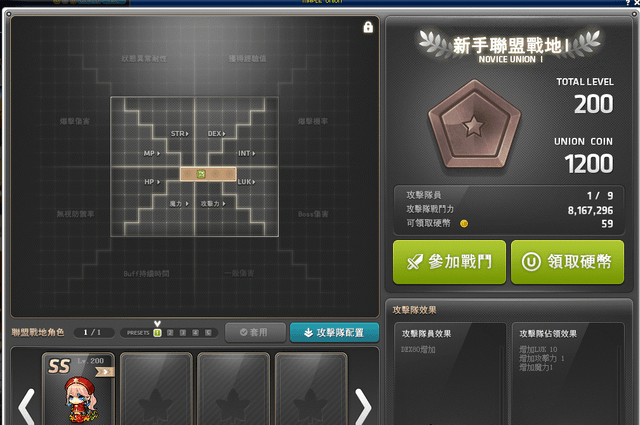
Task: Click the 爆擊機率 outer region
Action: [313, 121]
